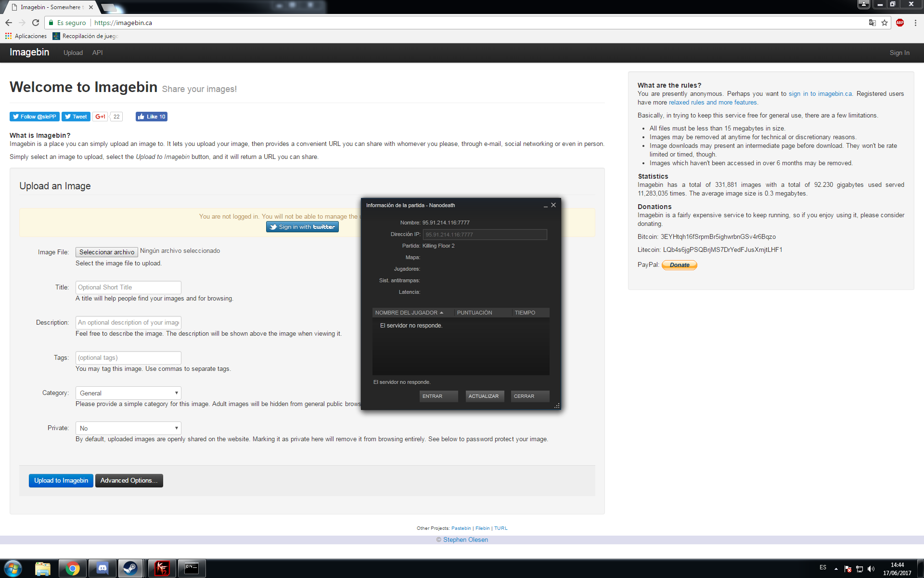
Task: Focus the Title input field
Action: 128,288
